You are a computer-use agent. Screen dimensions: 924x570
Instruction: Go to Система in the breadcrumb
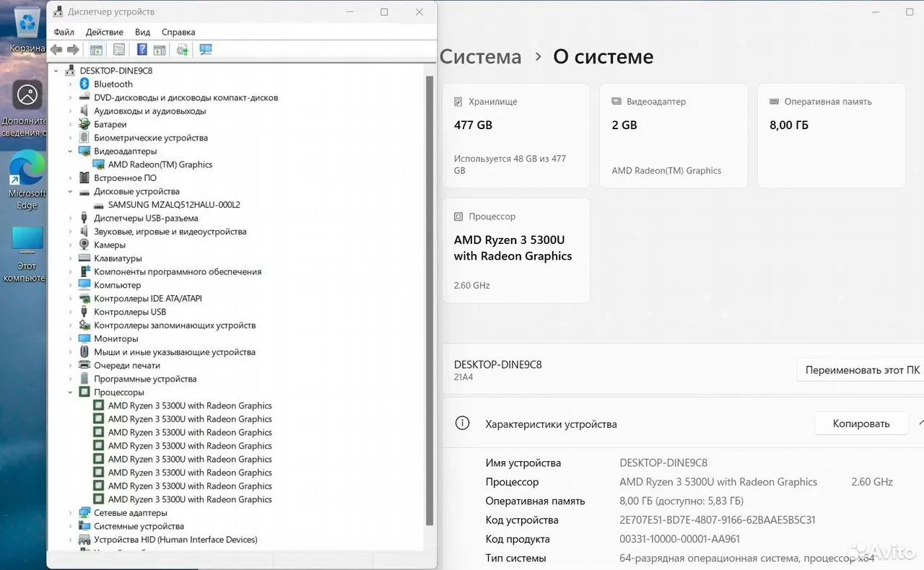pos(480,57)
